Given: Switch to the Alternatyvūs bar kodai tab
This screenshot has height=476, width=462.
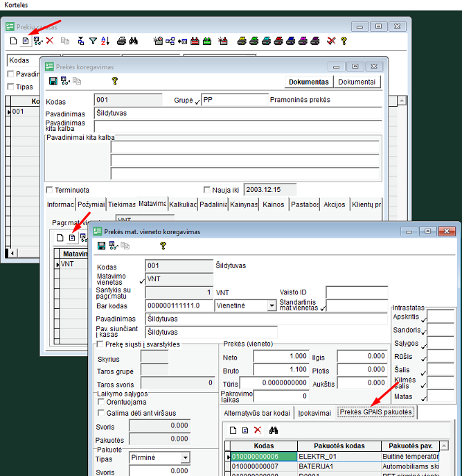Looking at the screenshot, I should (x=256, y=412).
